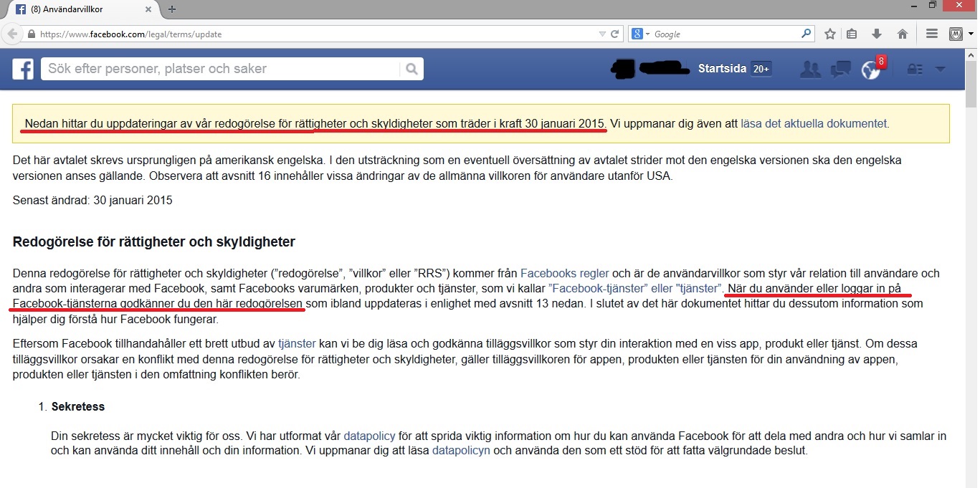Open the Firefox hamburger menu
The image size is (980, 488).
932,34
